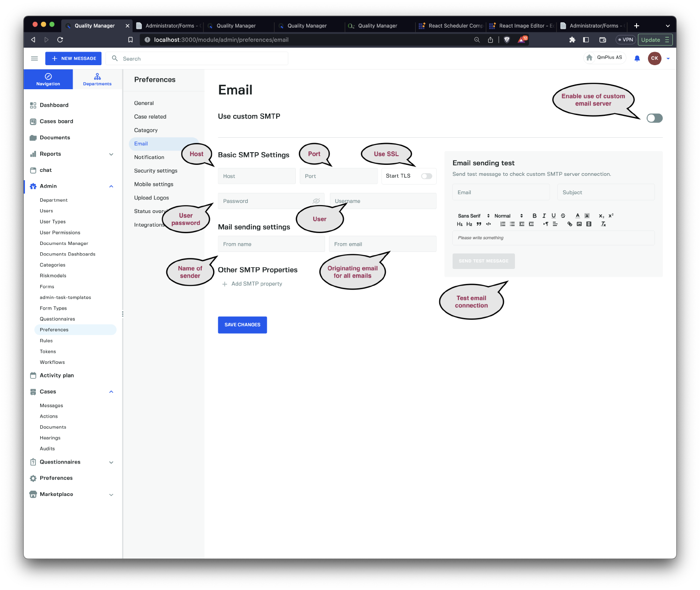Open the hamburger menu icon

pos(35,58)
